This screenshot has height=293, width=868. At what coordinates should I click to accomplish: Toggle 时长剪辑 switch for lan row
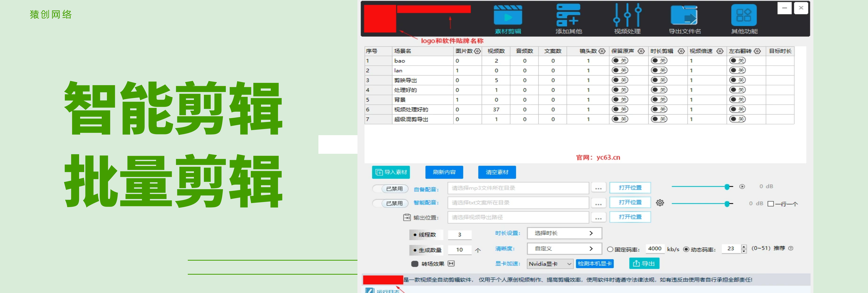659,70
